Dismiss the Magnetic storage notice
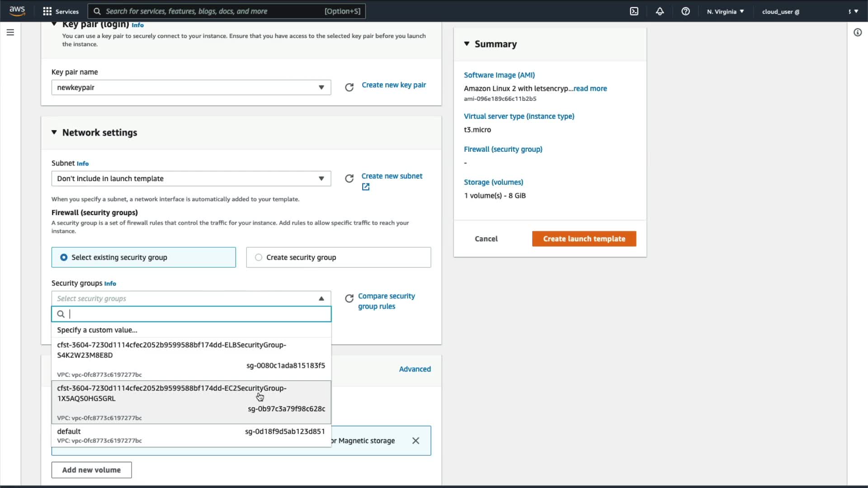868x488 pixels. click(x=415, y=441)
